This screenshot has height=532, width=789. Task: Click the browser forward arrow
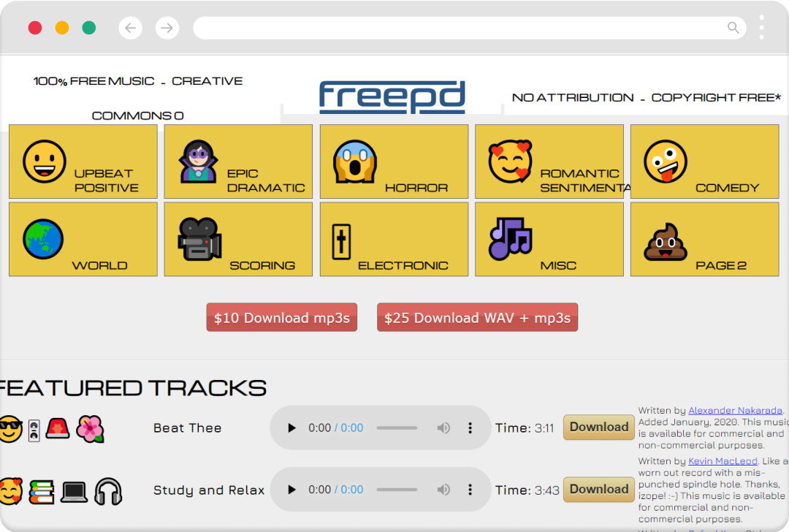click(167, 28)
